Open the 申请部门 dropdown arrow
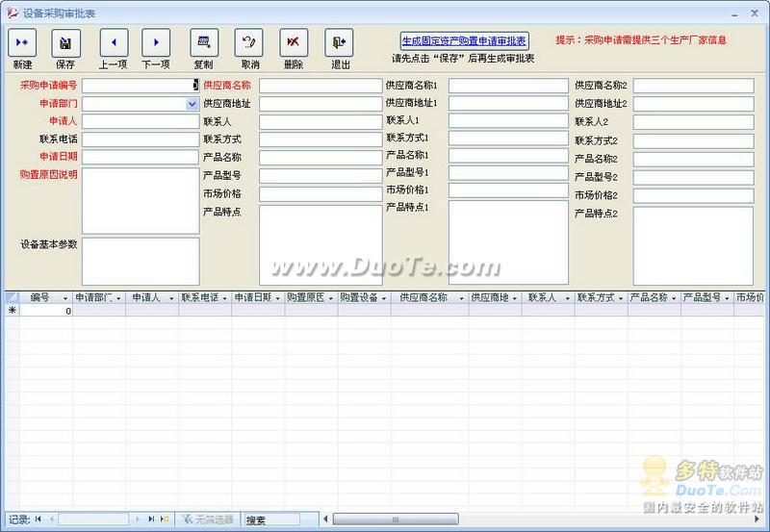Screen dimensions: 770x532 (192, 104)
